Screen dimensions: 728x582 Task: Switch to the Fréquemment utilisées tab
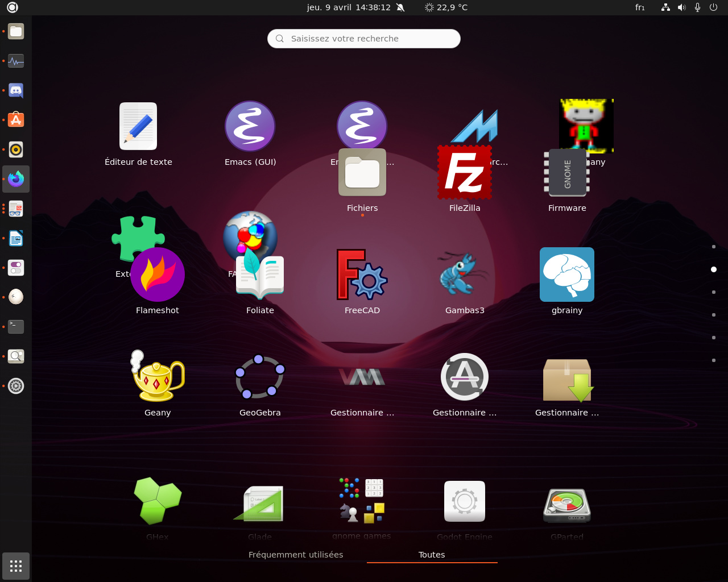[296, 554]
